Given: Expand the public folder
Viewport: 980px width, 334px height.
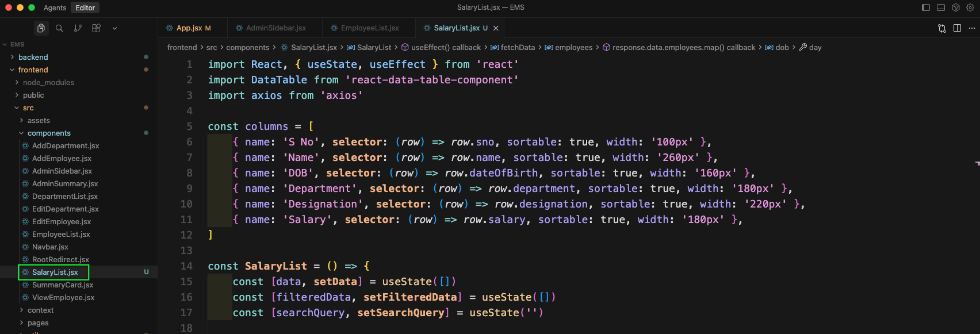Looking at the screenshot, I should point(33,95).
